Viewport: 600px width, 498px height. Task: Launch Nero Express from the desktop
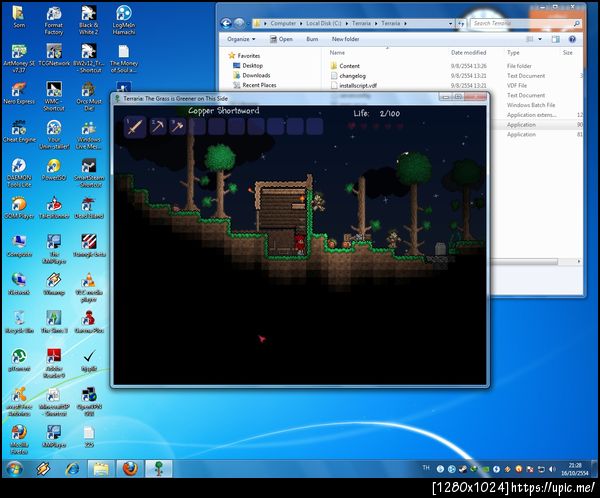click(x=19, y=93)
